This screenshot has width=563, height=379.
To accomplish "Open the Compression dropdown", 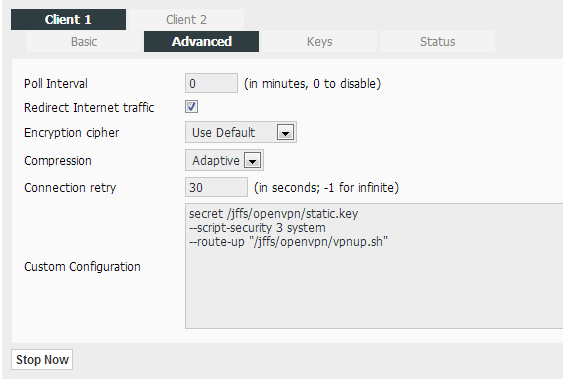I will tap(224, 160).
